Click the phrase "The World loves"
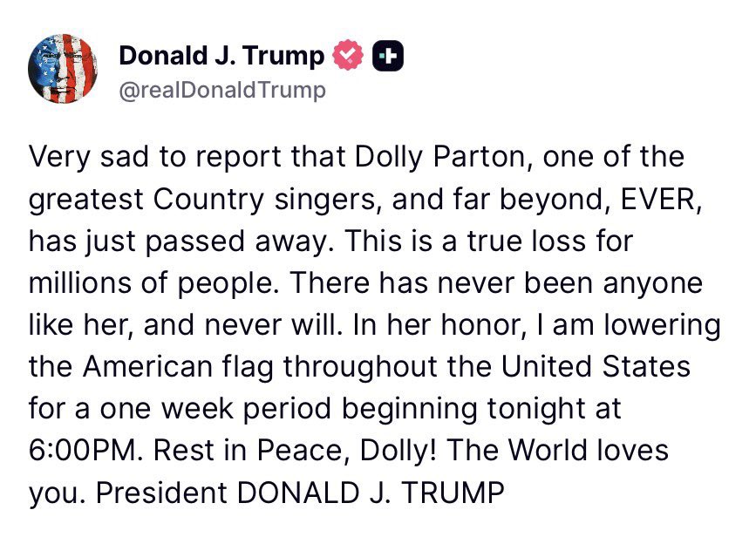 (558, 450)
